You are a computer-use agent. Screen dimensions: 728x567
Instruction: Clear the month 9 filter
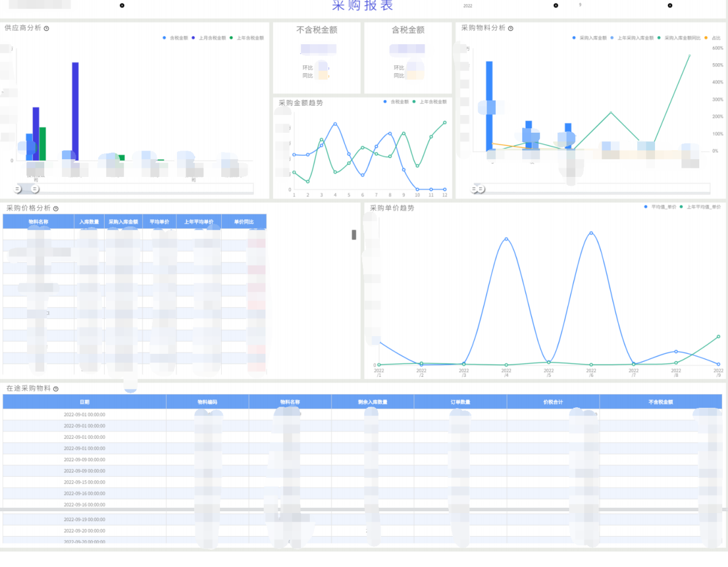[670, 5]
